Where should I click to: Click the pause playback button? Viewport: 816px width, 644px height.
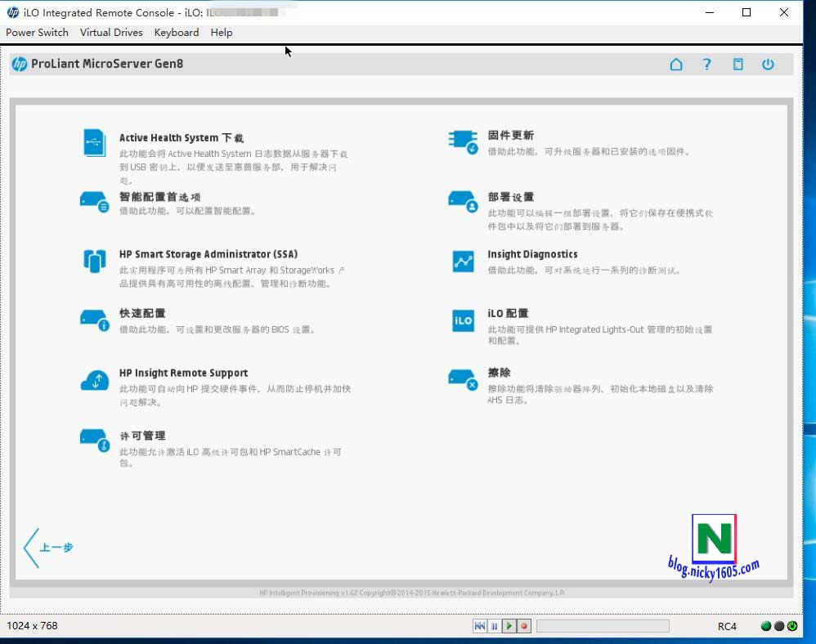(495, 626)
